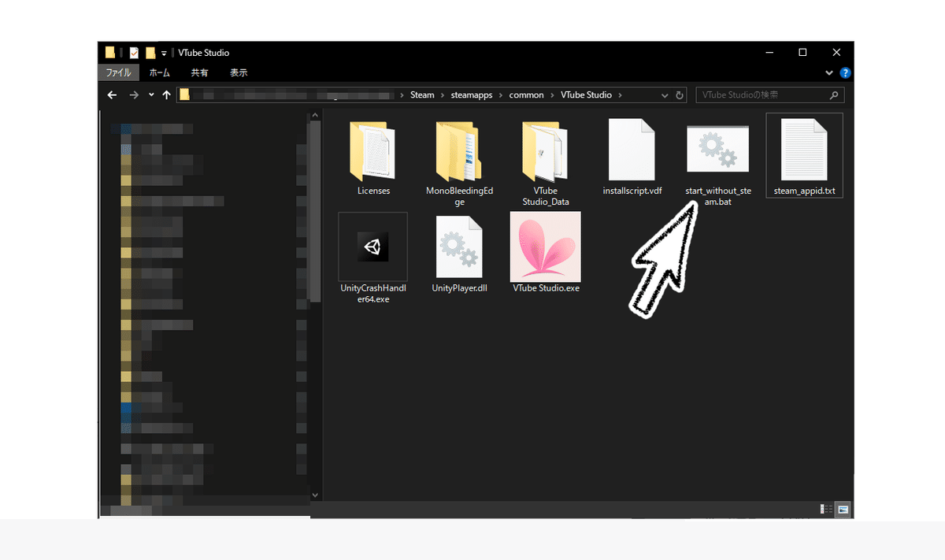Click the title bar folder icon
This screenshot has width=945, height=560.
(110, 53)
